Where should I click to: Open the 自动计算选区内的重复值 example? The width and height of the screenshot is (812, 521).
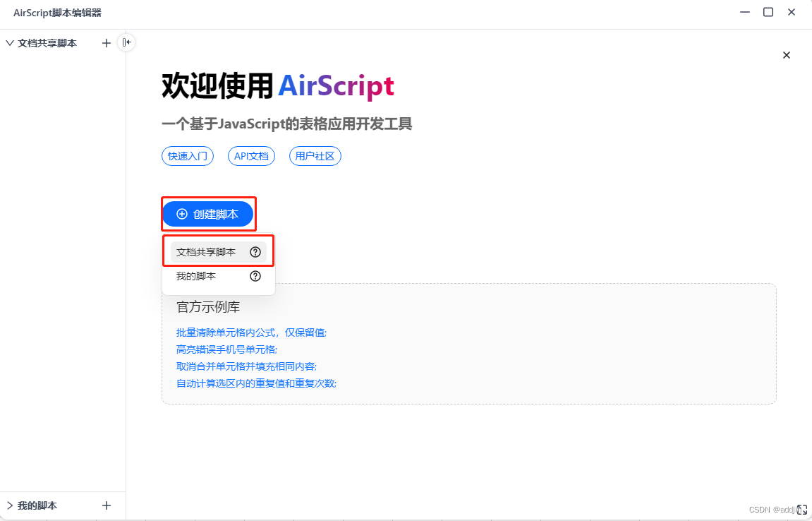(256, 383)
